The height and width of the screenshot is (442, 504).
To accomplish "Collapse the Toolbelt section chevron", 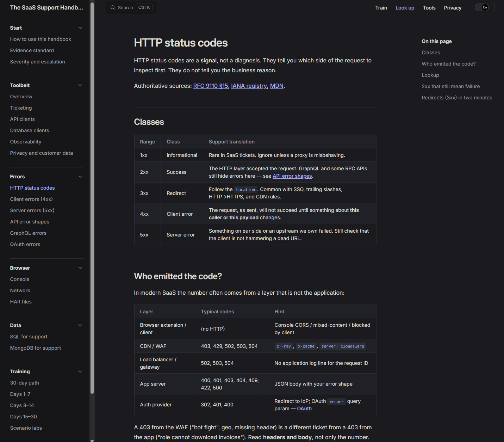I will [80, 85].
